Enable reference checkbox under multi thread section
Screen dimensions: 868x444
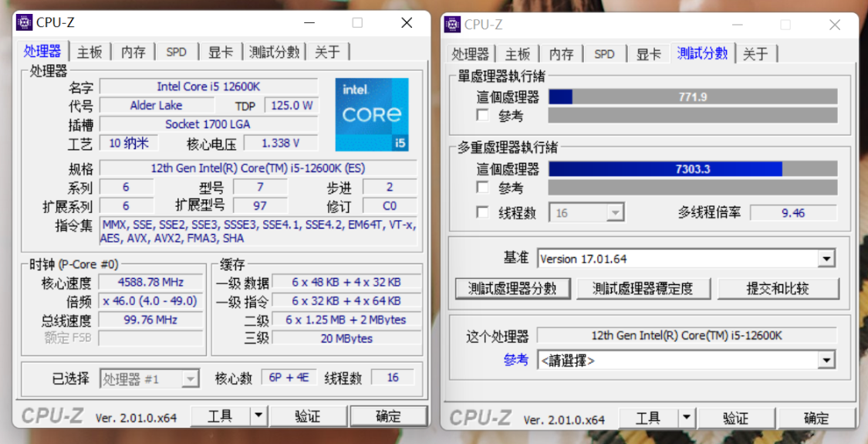[483, 188]
